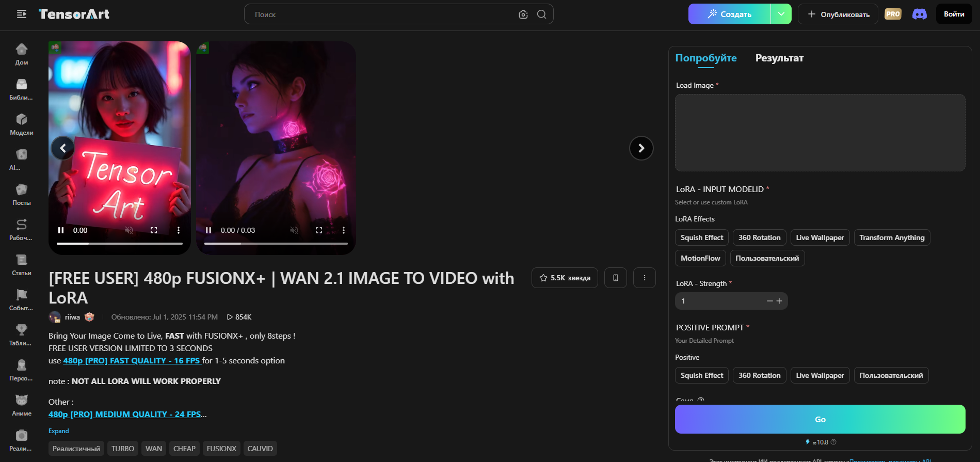Switch to the Результат tab

click(x=779, y=58)
